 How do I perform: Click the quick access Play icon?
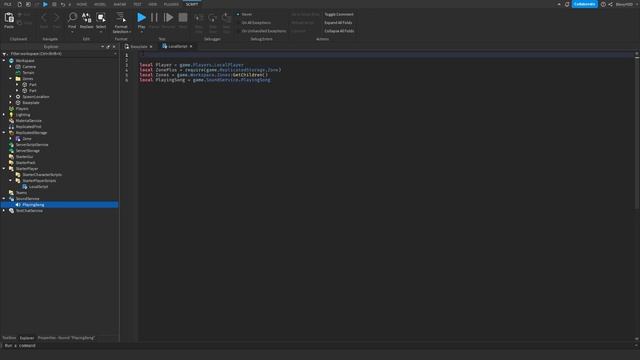tap(45, 4)
